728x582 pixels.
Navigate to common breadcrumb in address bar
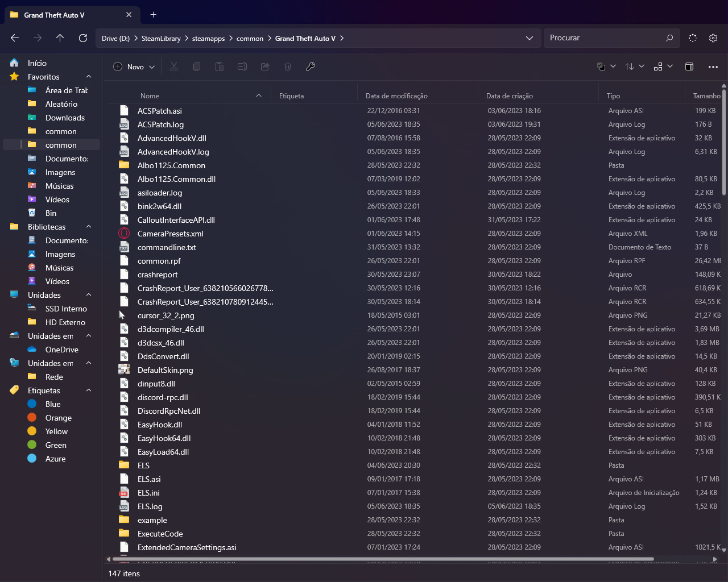pyautogui.click(x=250, y=39)
